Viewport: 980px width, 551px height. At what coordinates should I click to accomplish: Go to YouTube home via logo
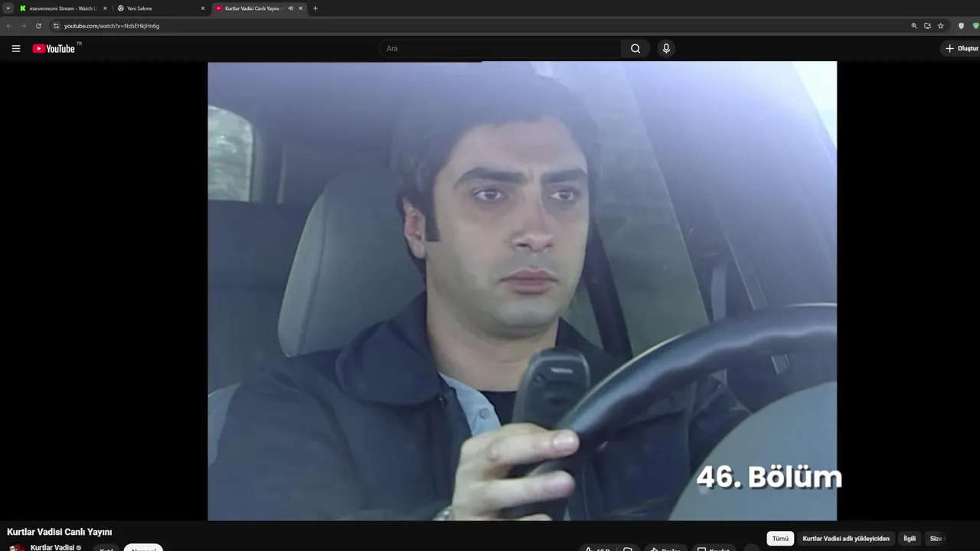tap(54, 48)
